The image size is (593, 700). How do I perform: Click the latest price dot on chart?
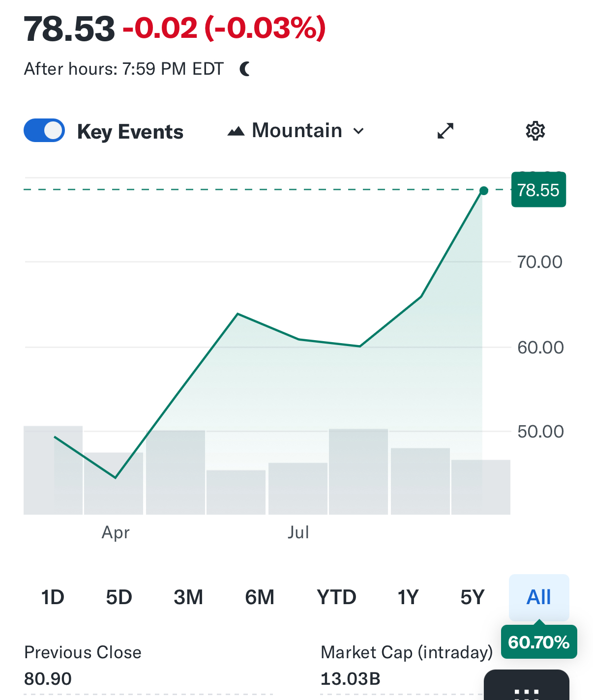coord(484,191)
